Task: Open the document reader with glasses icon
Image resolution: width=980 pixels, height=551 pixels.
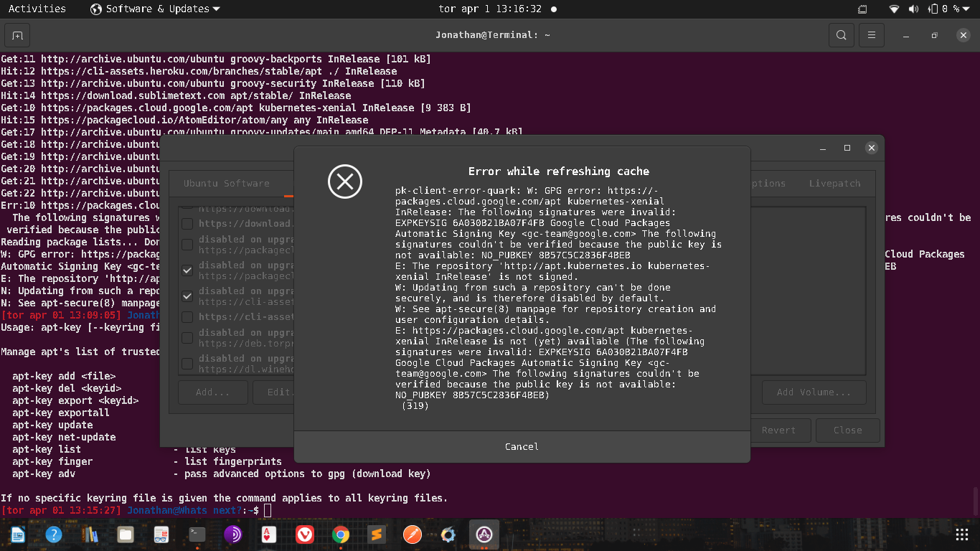Action: click(x=161, y=534)
